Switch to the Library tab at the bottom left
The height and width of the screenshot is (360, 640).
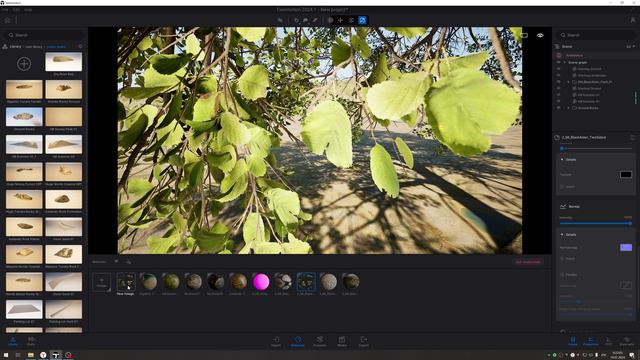coord(13,341)
